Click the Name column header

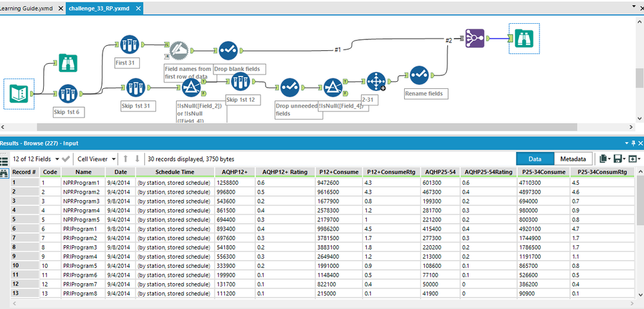click(83, 172)
